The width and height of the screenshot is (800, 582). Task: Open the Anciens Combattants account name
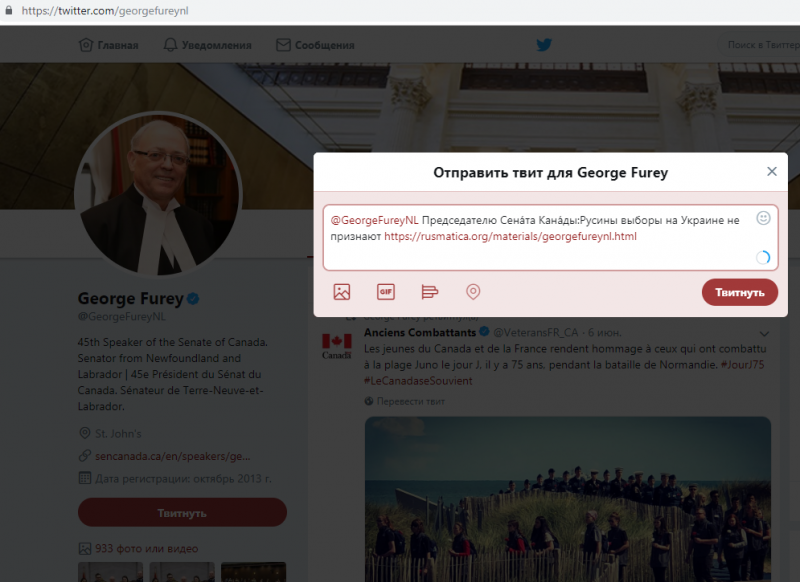[x=420, y=333]
